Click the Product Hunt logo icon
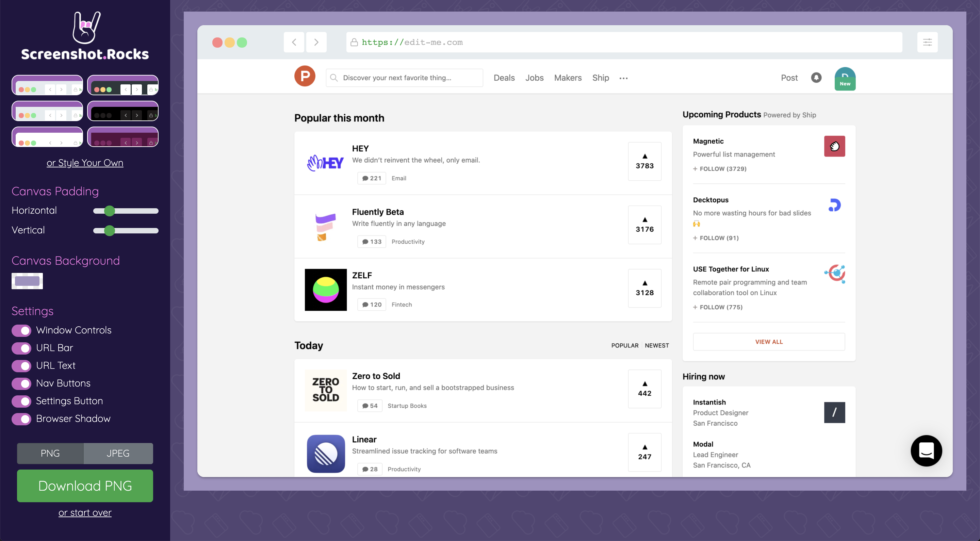This screenshot has height=541, width=980. 304,76
